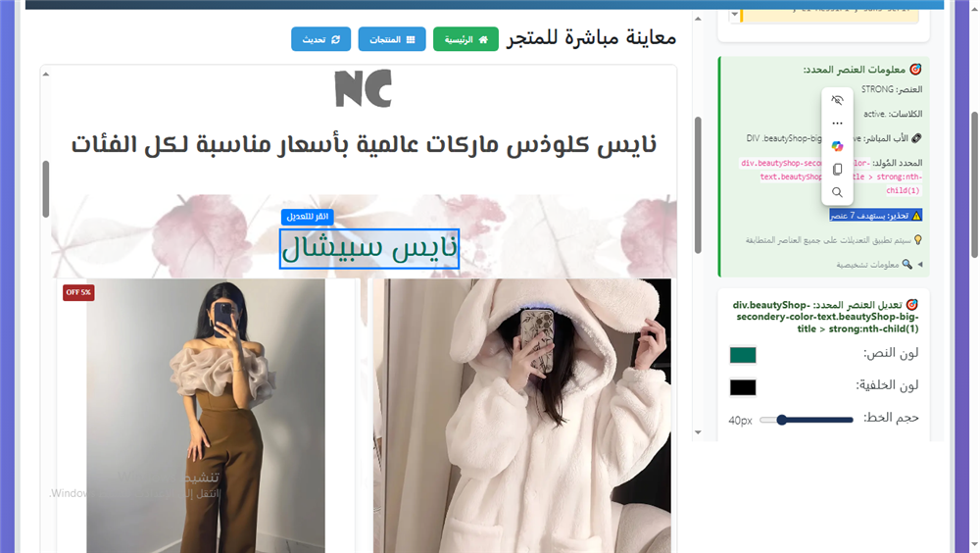Viewport: 980px width, 553px height.
Task: Click the down arrow of the sidebar scrollbar
Action: tap(698, 431)
